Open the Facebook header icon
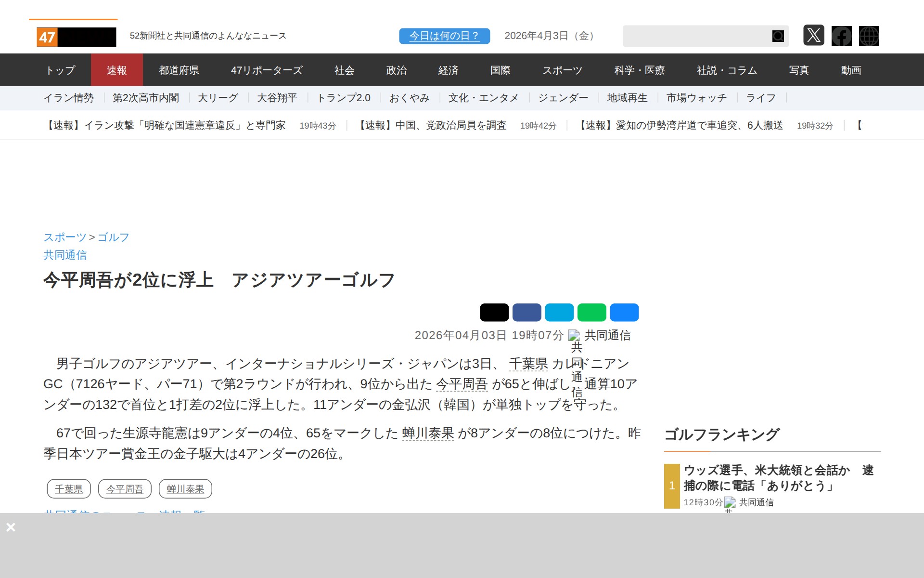Image resolution: width=924 pixels, height=578 pixels. click(x=841, y=36)
